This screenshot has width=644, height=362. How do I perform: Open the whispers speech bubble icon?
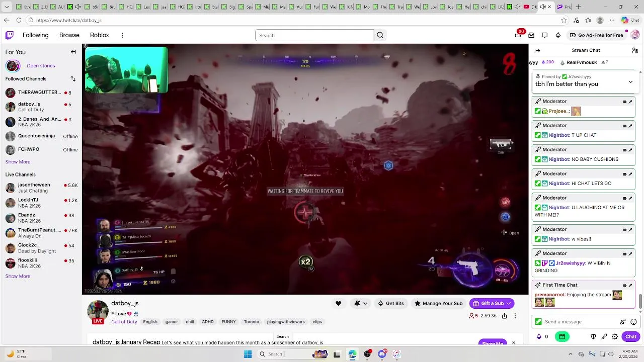pyautogui.click(x=545, y=35)
